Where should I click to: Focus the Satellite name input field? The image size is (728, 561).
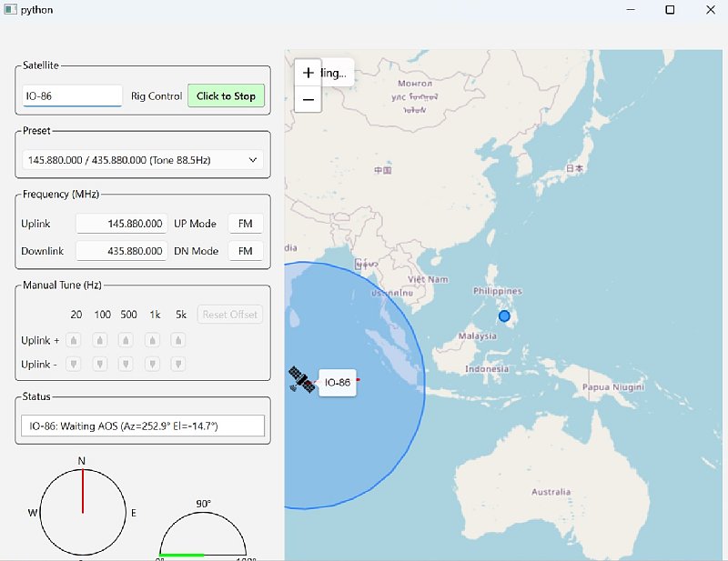click(72, 96)
